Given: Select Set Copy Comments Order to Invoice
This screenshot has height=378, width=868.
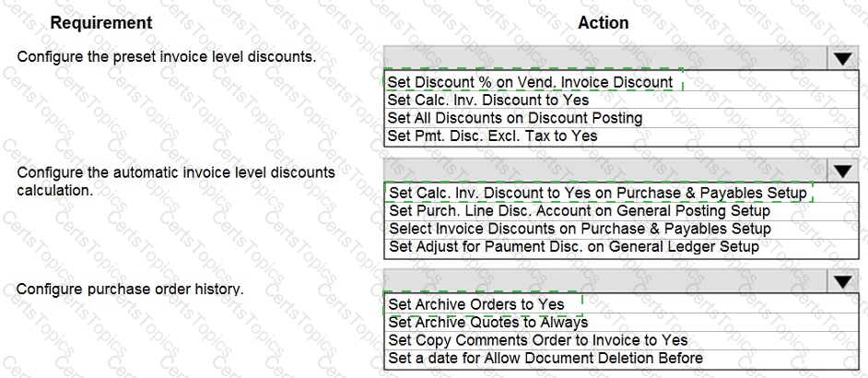Looking at the screenshot, I should coord(537,340).
